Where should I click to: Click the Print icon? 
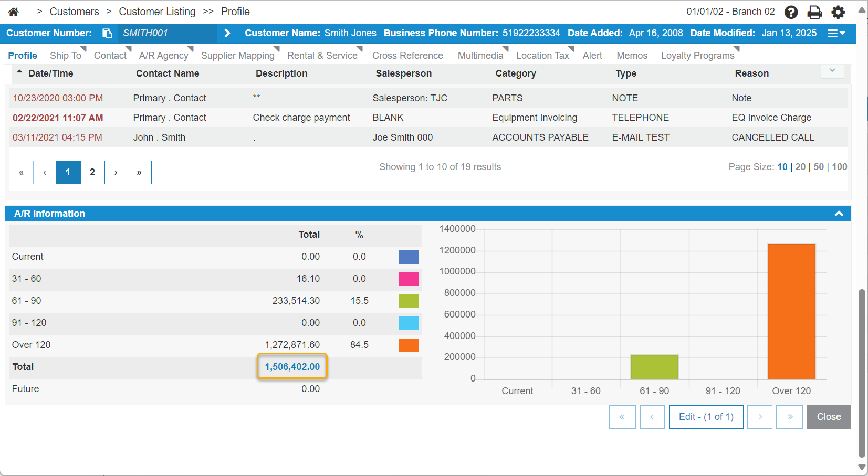point(814,12)
